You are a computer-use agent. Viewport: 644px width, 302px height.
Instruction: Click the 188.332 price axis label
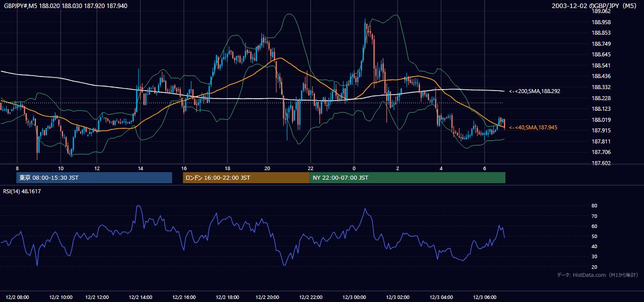(602, 88)
